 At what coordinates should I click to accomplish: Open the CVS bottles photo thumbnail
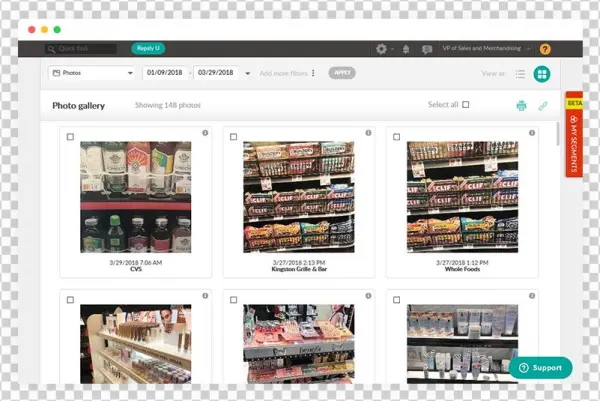click(135, 197)
